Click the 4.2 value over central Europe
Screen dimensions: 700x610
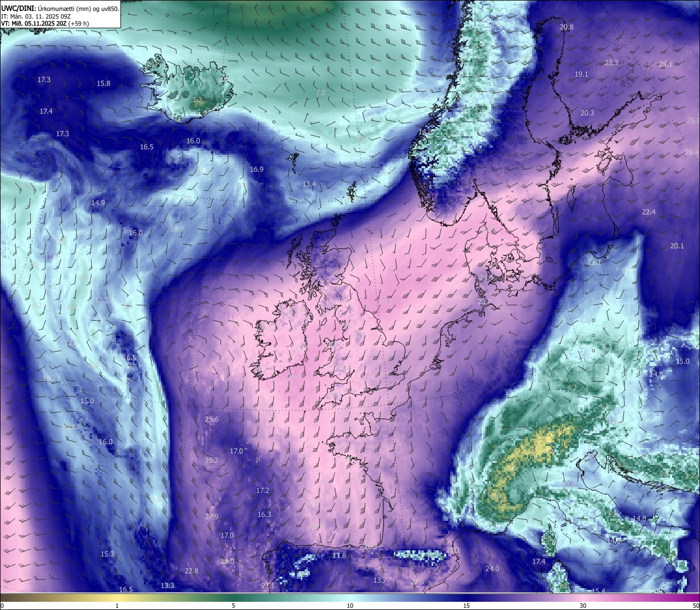[572, 387]
